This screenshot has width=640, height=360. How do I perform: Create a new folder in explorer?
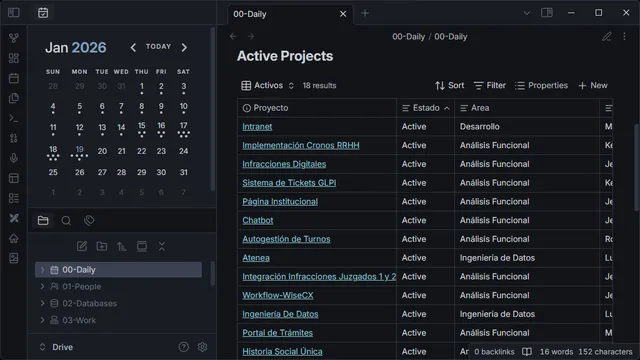pyautogui.click(x=102, y=246)
